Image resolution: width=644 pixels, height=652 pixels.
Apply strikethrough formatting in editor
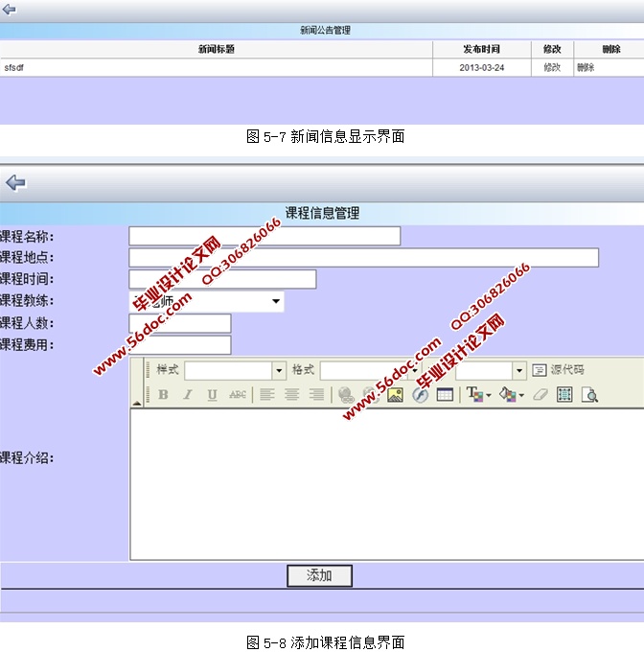pos(237,395)
